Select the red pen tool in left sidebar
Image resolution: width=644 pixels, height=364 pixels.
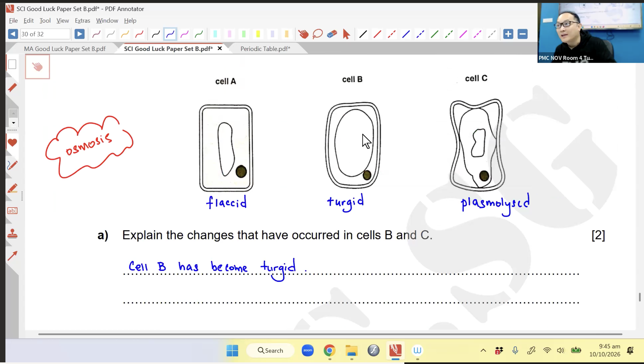tap(12, 87)
